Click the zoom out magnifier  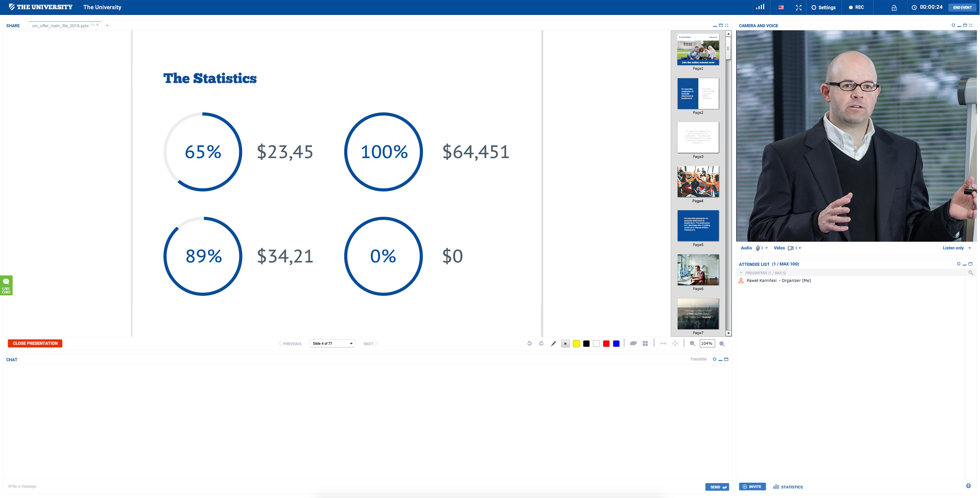point(692,344)
